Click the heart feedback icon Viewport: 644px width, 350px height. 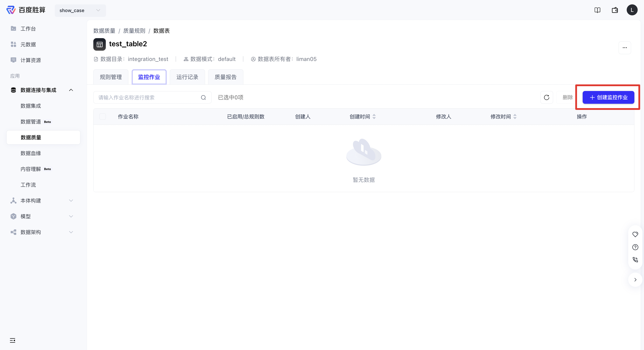pos(635,235)
